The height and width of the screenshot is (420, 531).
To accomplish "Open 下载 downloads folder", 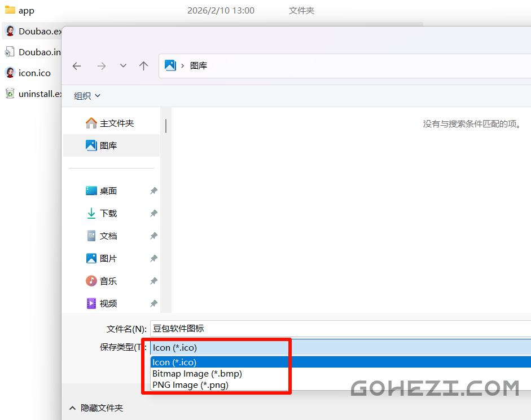I will (108, 213).
